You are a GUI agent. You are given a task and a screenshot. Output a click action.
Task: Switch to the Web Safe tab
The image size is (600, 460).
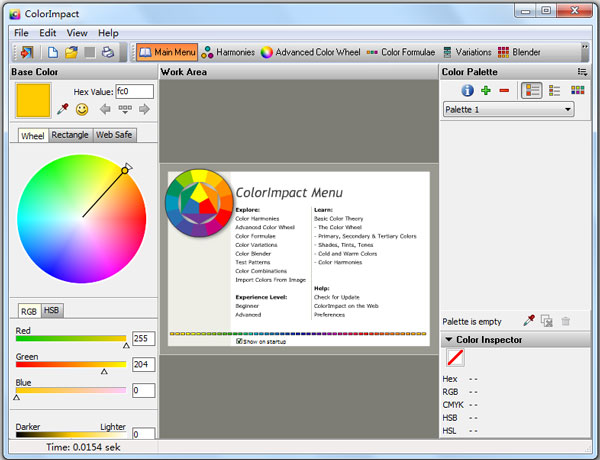[114, 135]
